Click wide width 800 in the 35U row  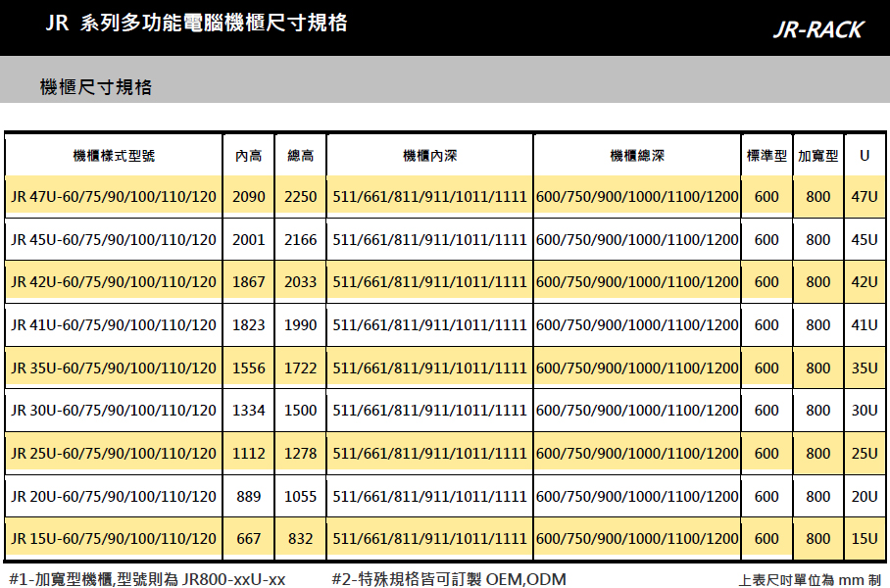[x=817, y=367]
